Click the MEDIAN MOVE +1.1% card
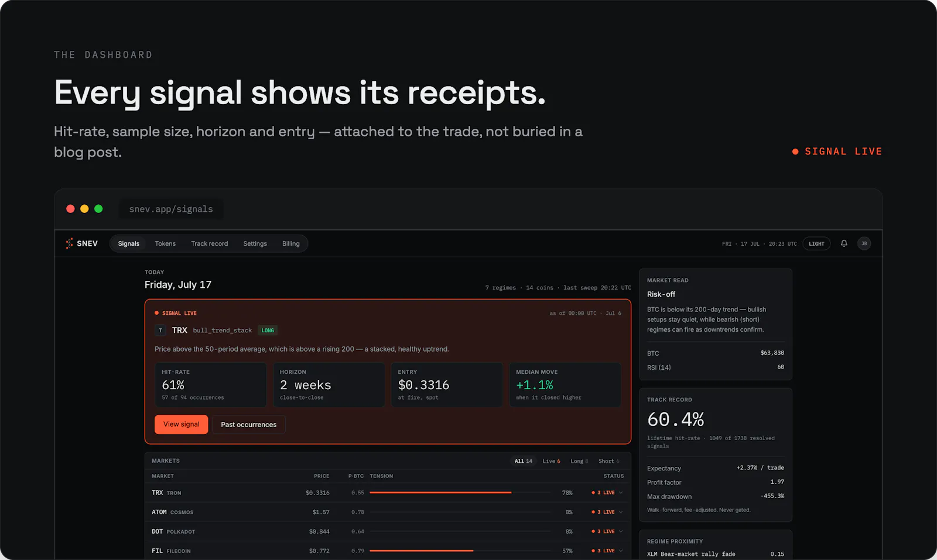The image size is (937, 560). [565, 384]
